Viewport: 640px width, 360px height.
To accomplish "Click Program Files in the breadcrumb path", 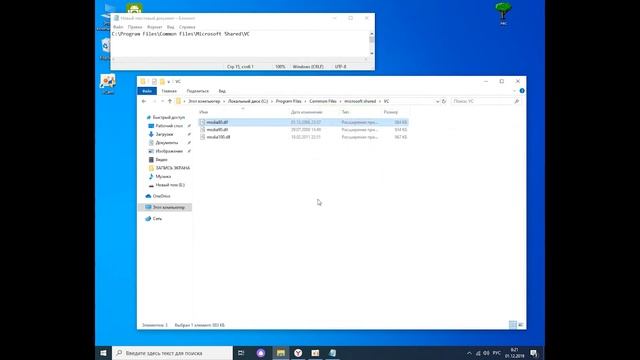I will coord(289,101).
